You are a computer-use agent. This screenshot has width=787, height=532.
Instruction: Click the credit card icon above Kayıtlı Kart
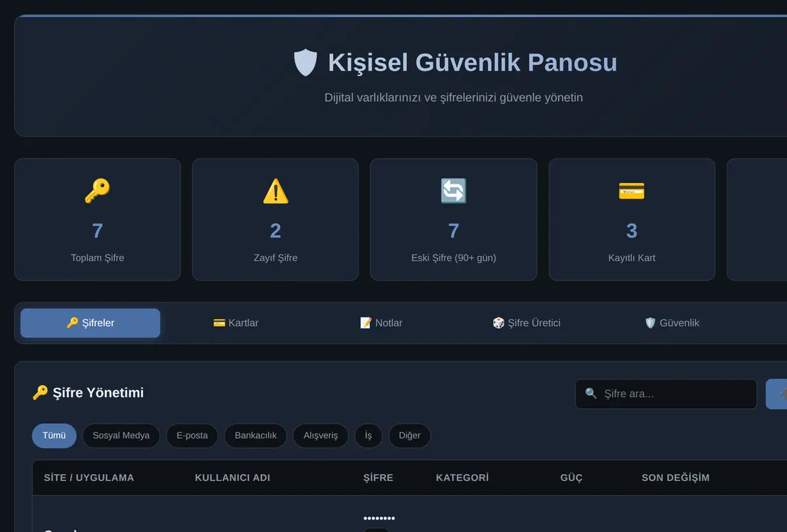pos(632,191)
